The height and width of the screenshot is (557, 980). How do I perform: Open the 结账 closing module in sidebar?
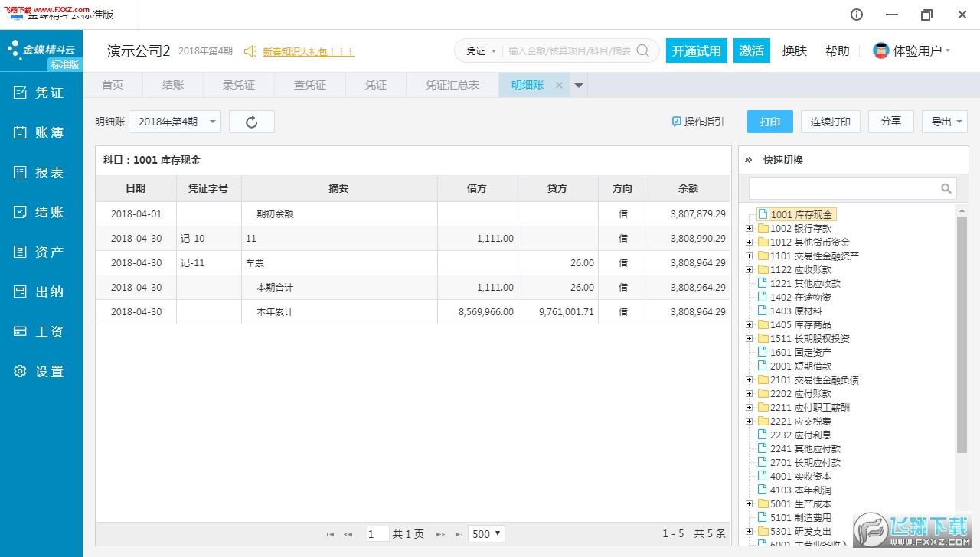(x=41, y=212)
